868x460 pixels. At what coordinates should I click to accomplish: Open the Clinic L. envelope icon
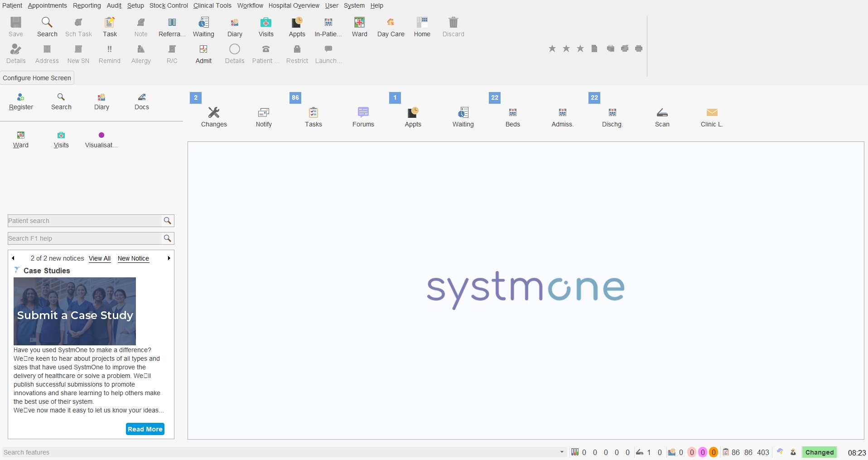[x=712, y=117]
